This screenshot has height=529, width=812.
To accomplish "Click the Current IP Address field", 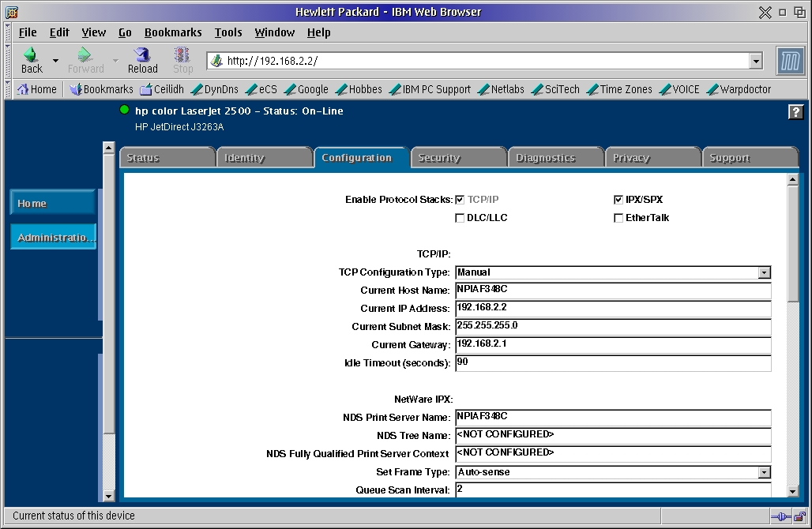I will pyautogui.click(x=613, y=309).
